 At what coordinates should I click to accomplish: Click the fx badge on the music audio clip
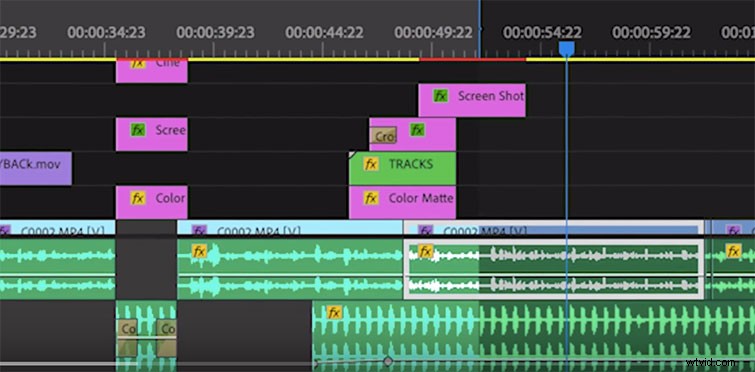[x=334, y=312]
